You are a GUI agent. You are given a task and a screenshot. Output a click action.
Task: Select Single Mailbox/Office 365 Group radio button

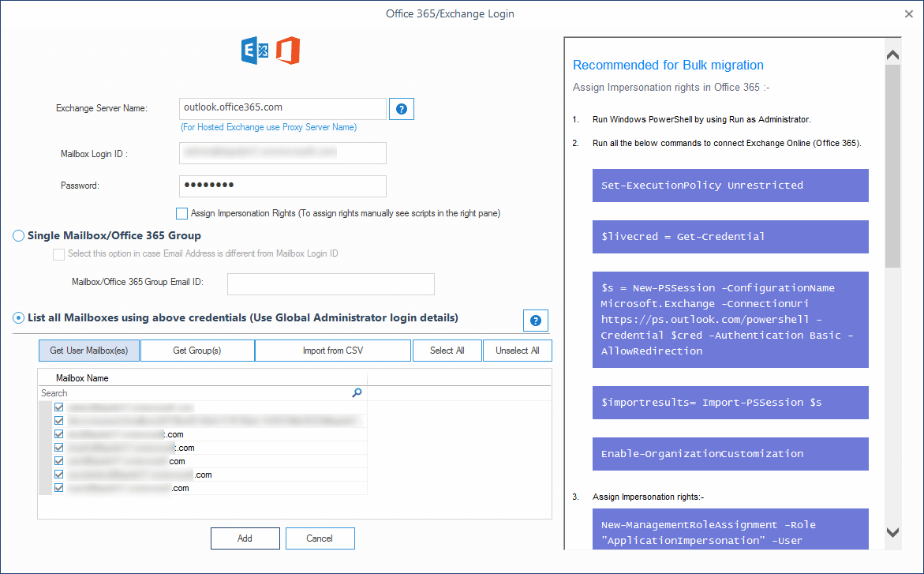(18, 236)
